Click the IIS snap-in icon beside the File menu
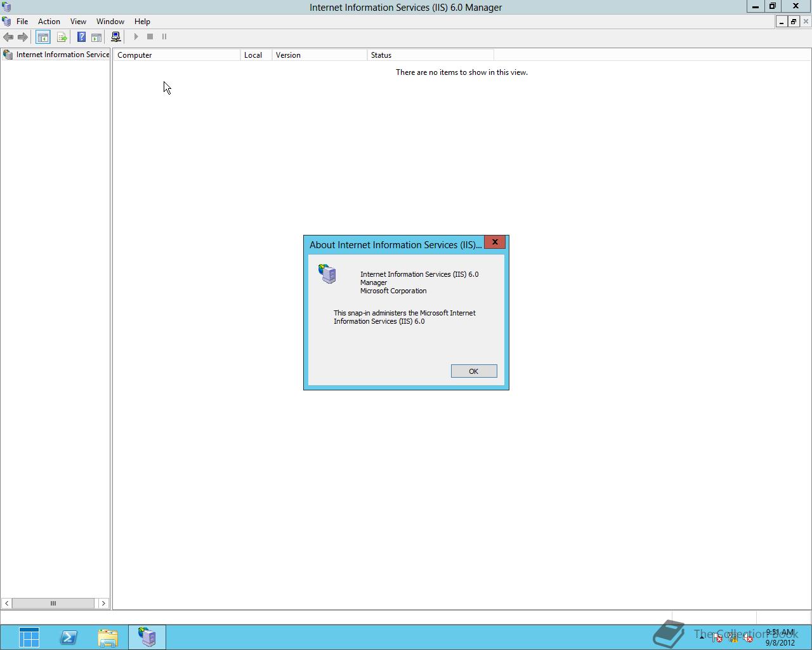Viewport: 812px width, 650px height. pyautogui.click(x=6, y=22)
